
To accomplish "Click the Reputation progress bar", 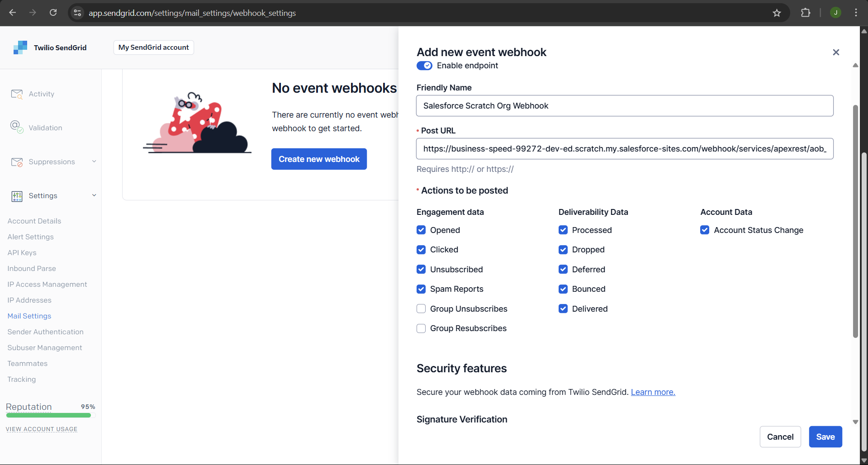I will (x=50, y=415).
